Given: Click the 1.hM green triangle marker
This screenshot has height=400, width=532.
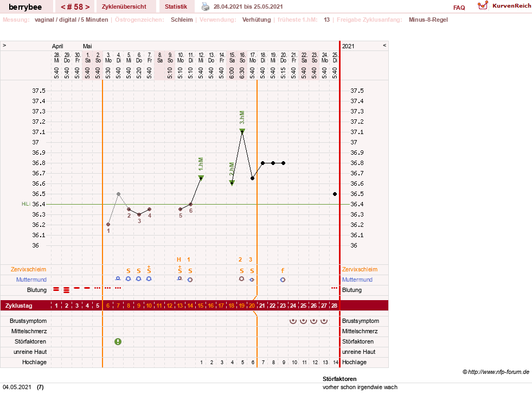Looking at the screenshot, I should 201,177.
